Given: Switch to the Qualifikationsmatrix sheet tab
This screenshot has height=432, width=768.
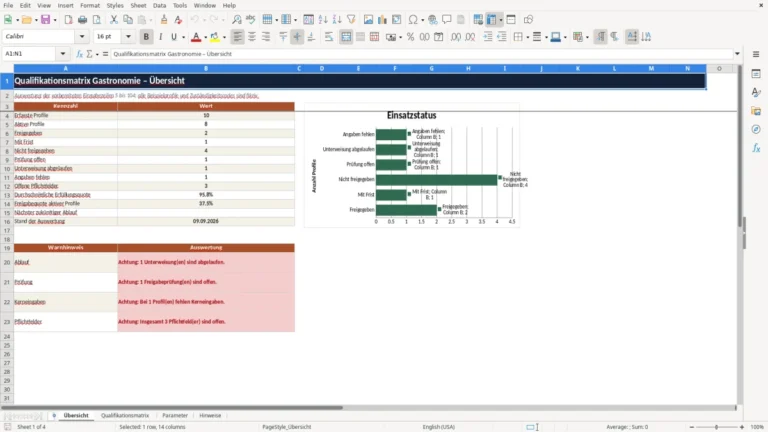Looking at the screenshot, I should pos(125,415).
